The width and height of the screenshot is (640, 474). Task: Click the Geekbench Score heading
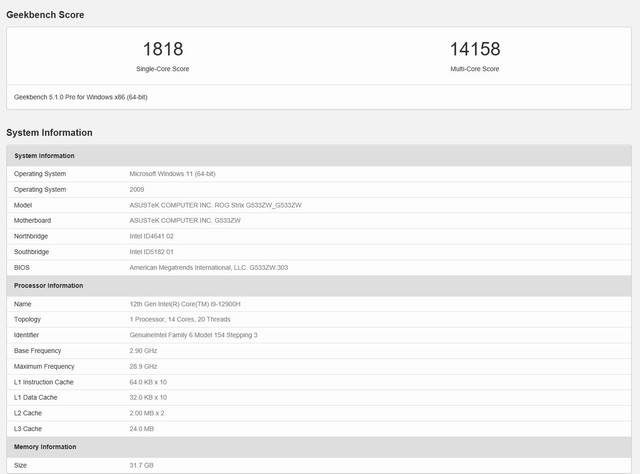click(x=45, y=15)
